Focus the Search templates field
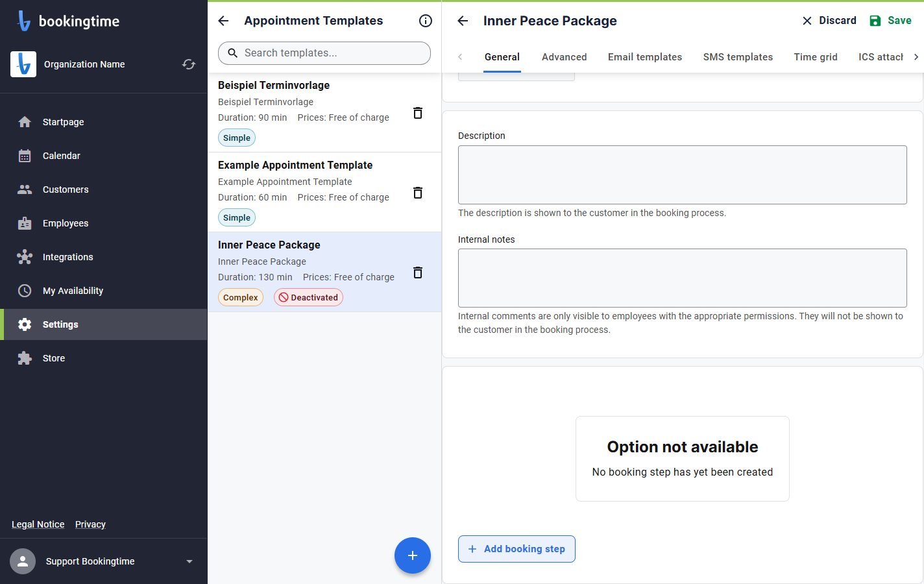 point(324,53)
